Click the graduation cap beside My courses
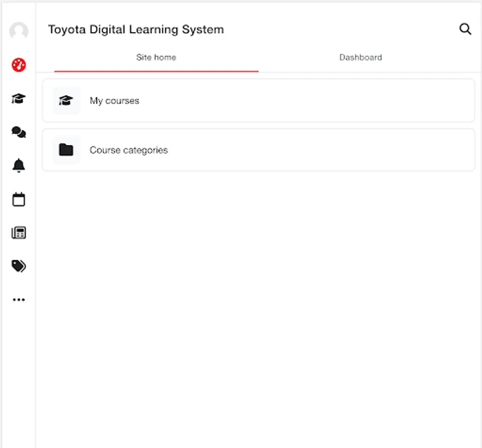Viewport: 482px width, 448px height. 66,101
